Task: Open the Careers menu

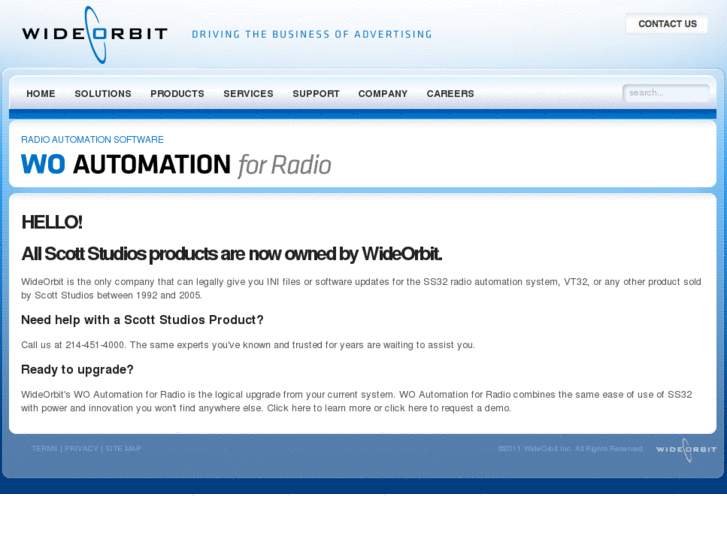Action: click(x=450, y=94)
